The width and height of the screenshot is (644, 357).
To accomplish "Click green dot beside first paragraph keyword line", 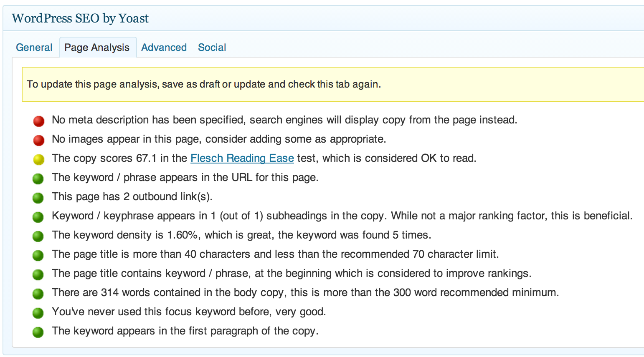I will (x=38, y=332).
